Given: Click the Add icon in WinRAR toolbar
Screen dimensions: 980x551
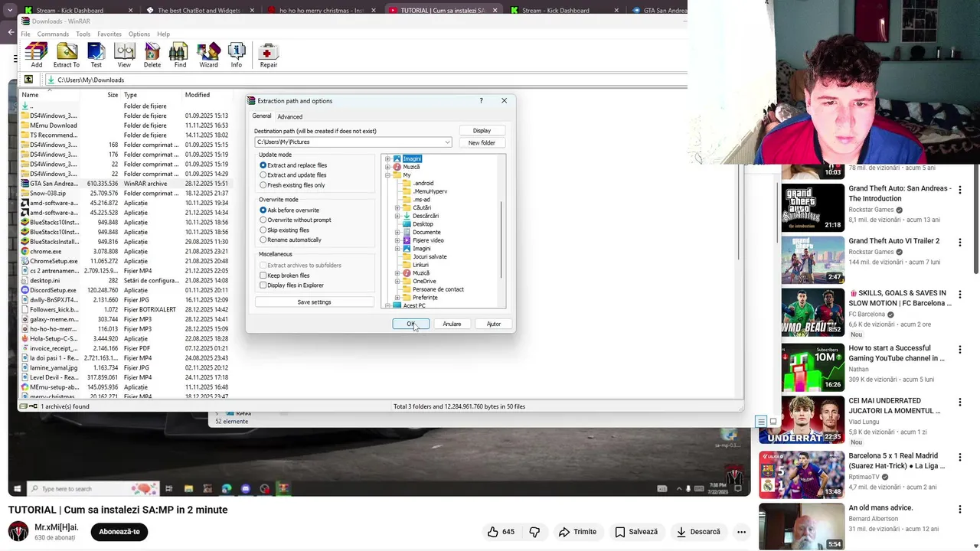Looking at the screenshot, I should point(36,55).
